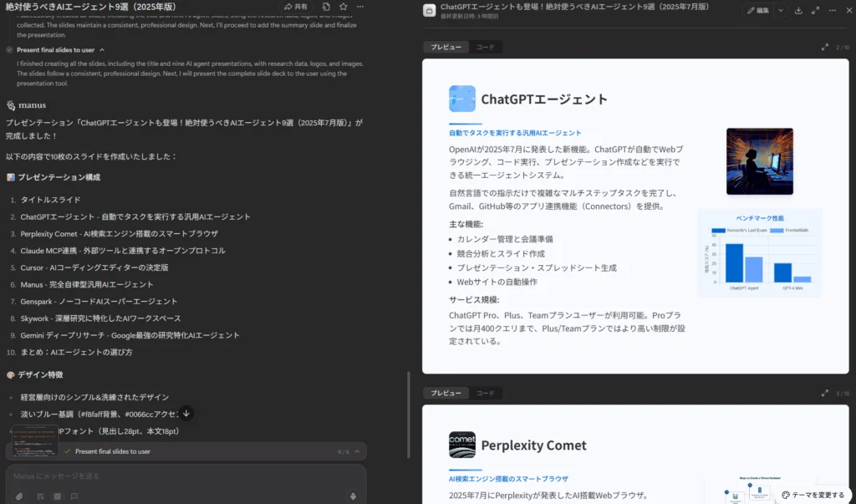856x504 pixels.
Task: Open the terminal preview thumbnail
Action: pos(35,440)
